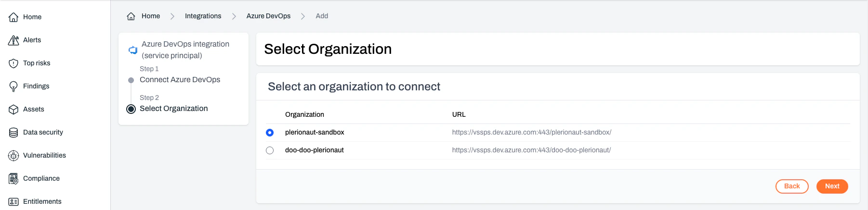Click the Top risks shield icon
This screenshot has width=868, height=210.
(13, 63)
